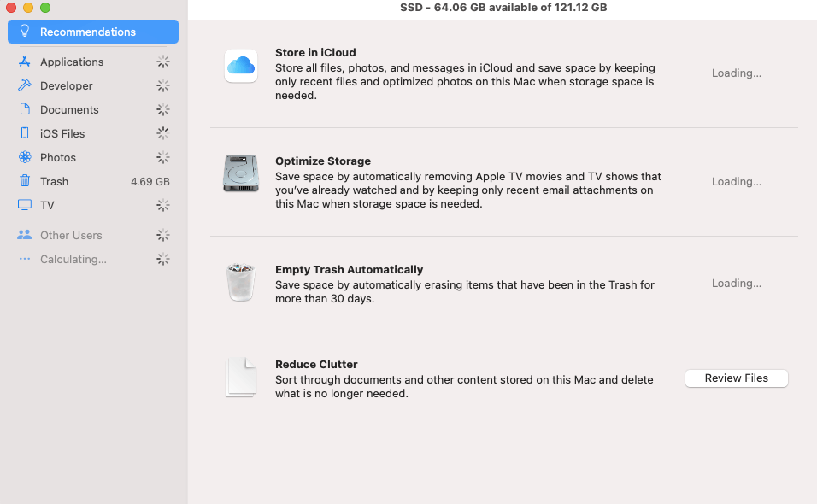Click the document icon next to Reduce Clutter
Viewport: 817px width, 504px height.
240,376
